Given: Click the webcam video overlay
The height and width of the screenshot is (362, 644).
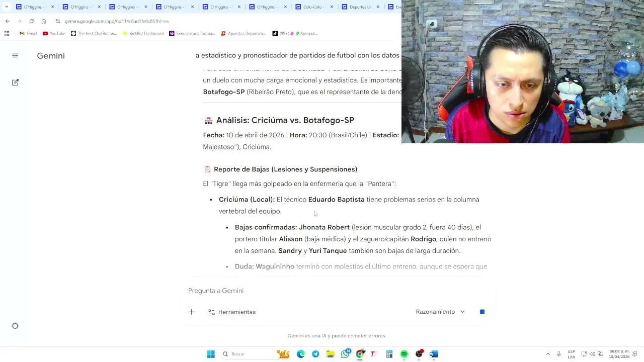Looking at the screenshot, I should tap(523, 71).
